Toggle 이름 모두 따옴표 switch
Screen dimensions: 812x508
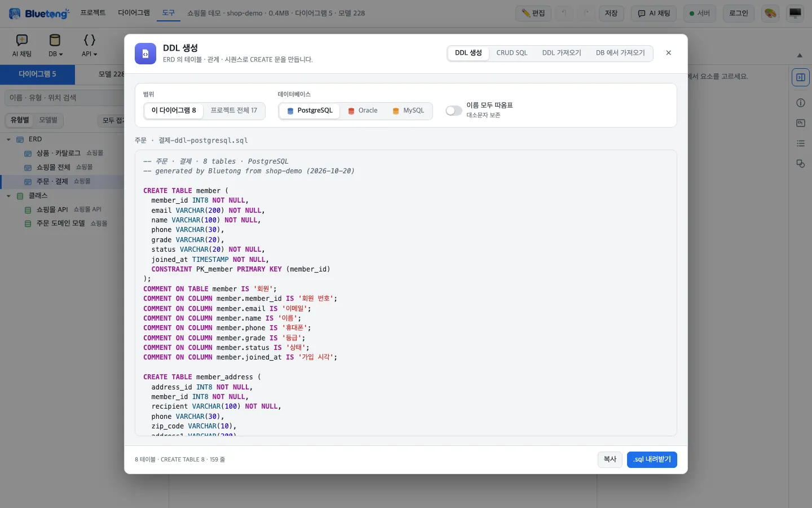coord(453,111)
